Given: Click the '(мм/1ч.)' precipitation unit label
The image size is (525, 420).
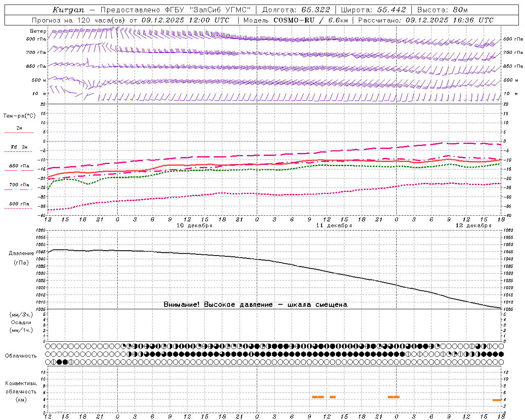Looking at the screenshot, I should click(21, 330).
